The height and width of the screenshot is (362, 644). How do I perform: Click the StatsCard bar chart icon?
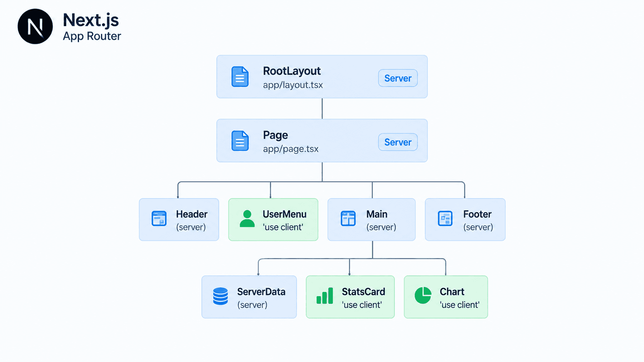325,296
